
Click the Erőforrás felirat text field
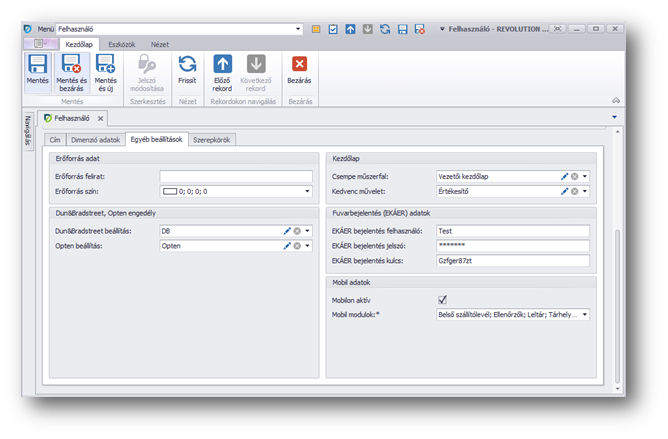(x=235, y=176)
